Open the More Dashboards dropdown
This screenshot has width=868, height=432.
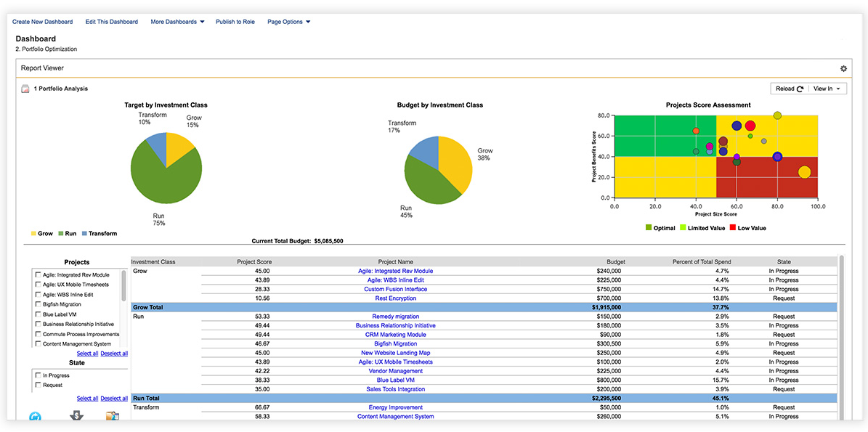tap(177, 22)
